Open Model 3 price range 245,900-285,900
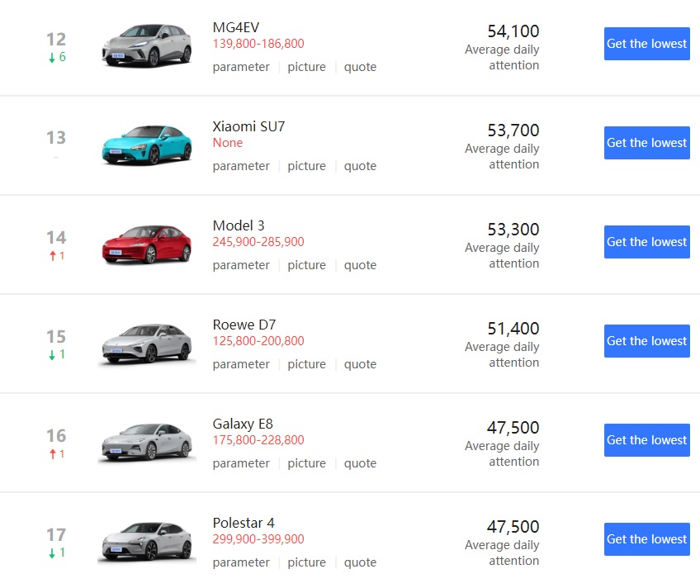 tap(260, 242)
